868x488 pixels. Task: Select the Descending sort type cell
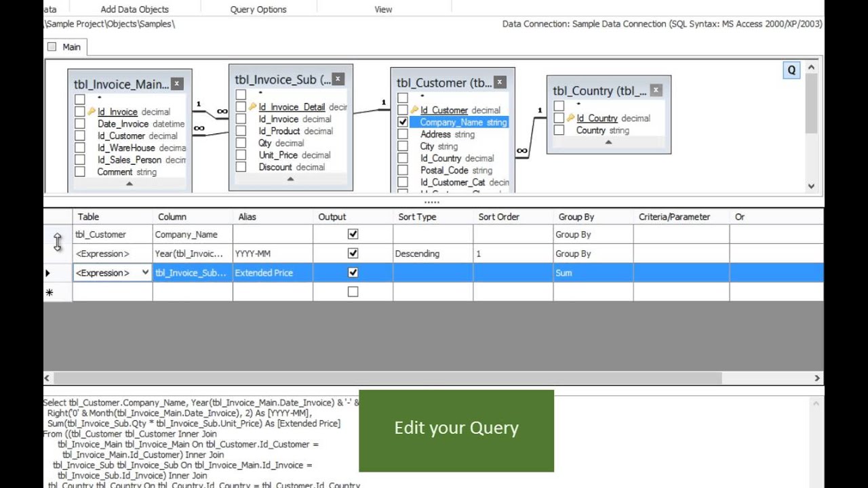pos(433,253)
